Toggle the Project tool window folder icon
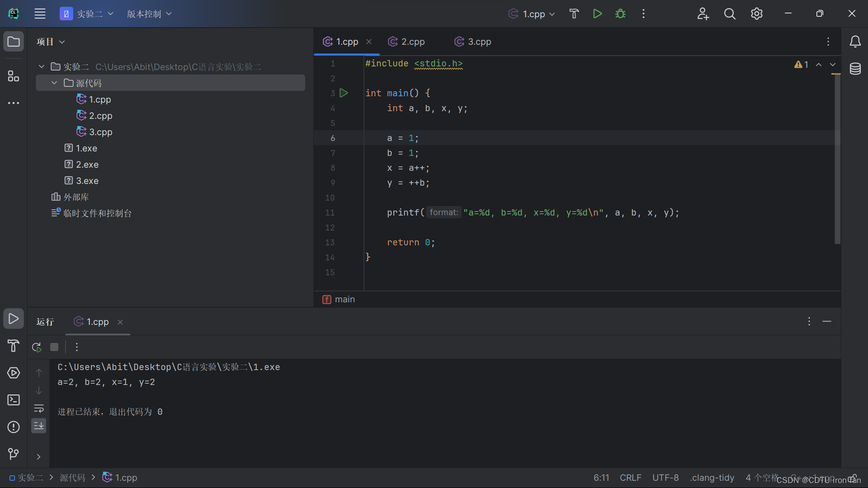 coord(14,42)
